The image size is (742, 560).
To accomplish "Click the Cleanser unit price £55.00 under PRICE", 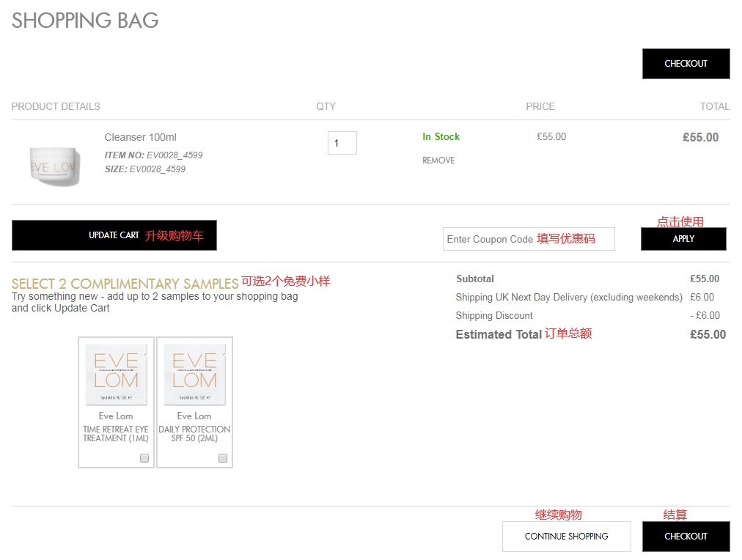I will tap(551, 136).
